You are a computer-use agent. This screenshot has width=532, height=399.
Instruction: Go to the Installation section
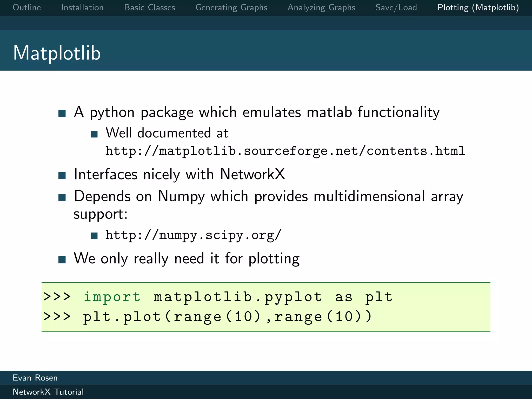(x=82, y=8)
